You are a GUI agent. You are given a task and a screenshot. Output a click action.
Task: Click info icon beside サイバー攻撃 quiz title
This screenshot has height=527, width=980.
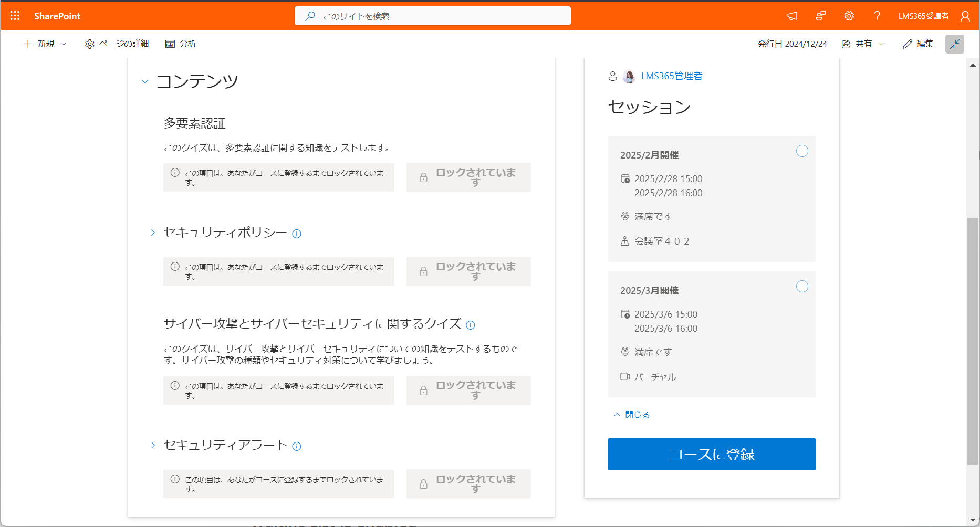[471, 325]
